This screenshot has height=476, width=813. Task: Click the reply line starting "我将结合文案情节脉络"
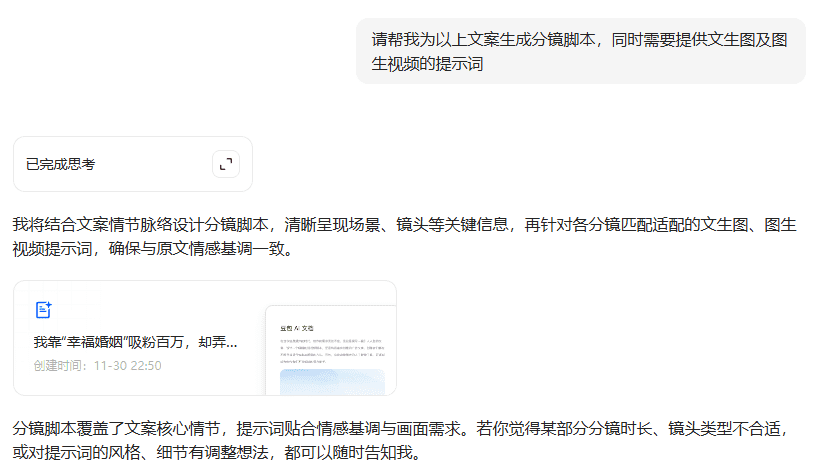click(x=400, y=225)
